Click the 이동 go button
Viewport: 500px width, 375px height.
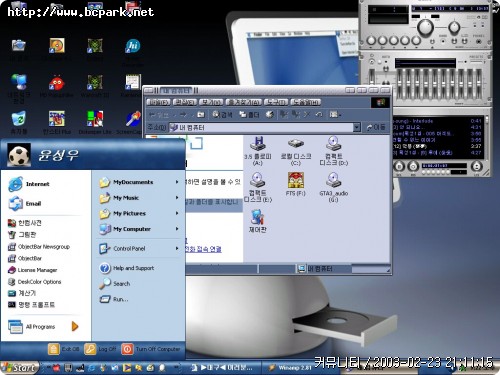tap(376, 127)
